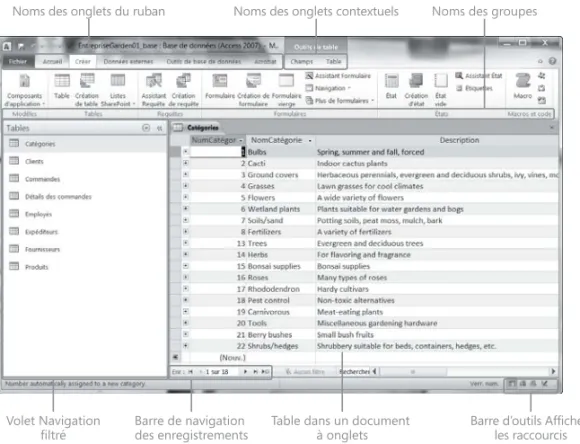
Task: Click the État report icon
Action: [x=391, y=87]
